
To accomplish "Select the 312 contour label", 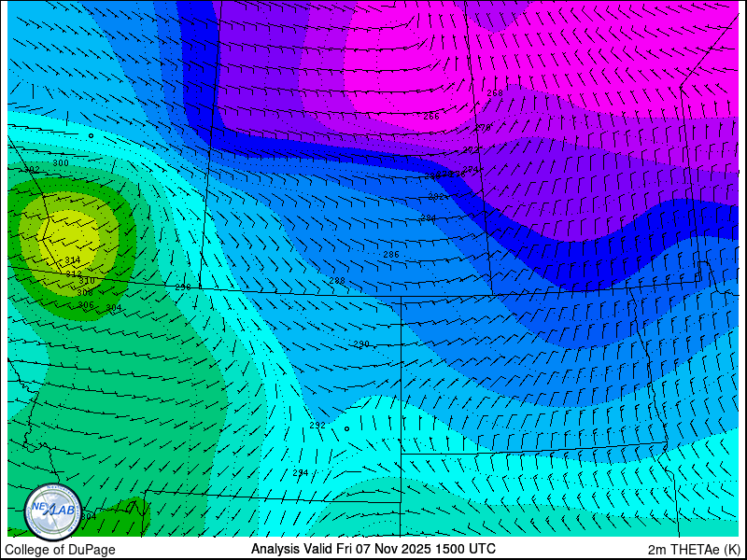I will click(x=74, y=273).
